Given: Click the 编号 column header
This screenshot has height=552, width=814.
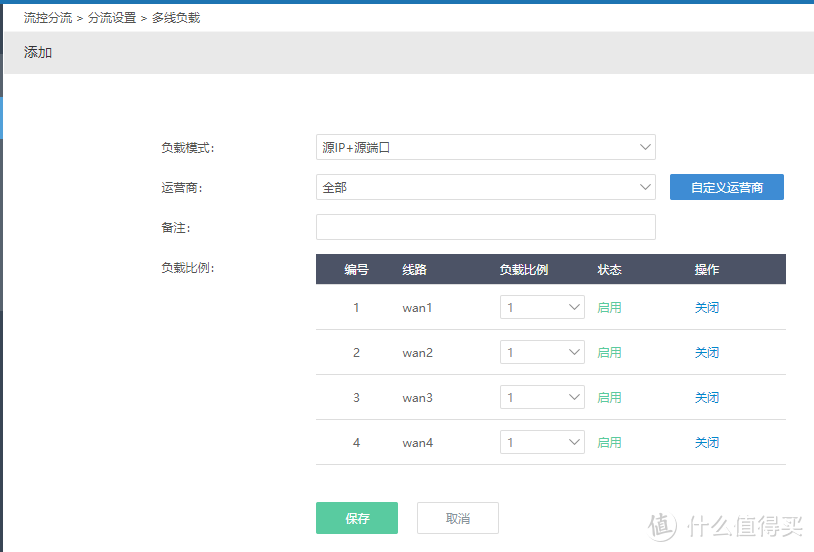Looking at the screenshot, I should (x=356, y=270).
